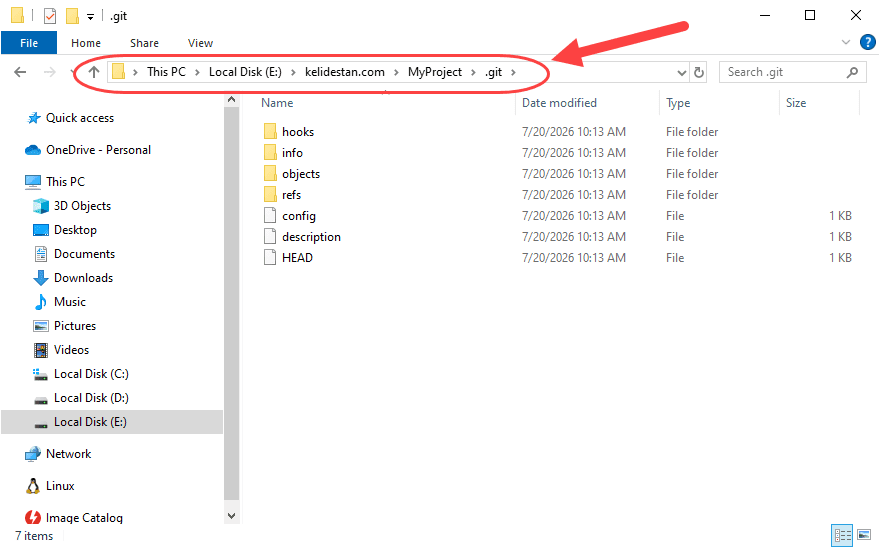Select the objects folder icon
The width and height of the screenshot is (880, 548).
tap(270, 173)
